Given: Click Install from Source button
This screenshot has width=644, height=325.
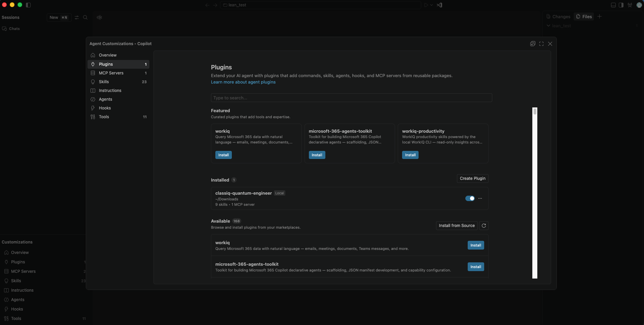Looking at the screenshot, I should tap(457, 226).
